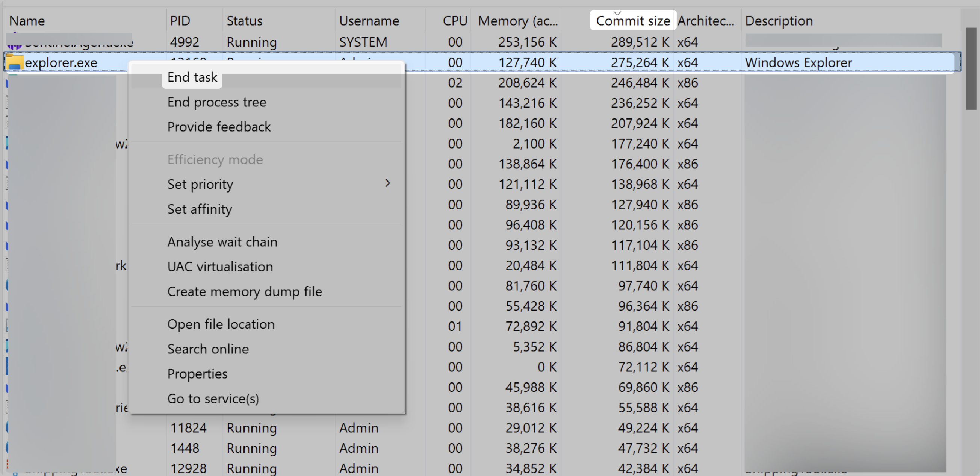Click "UAC virtualisation" option

point(220,266)
